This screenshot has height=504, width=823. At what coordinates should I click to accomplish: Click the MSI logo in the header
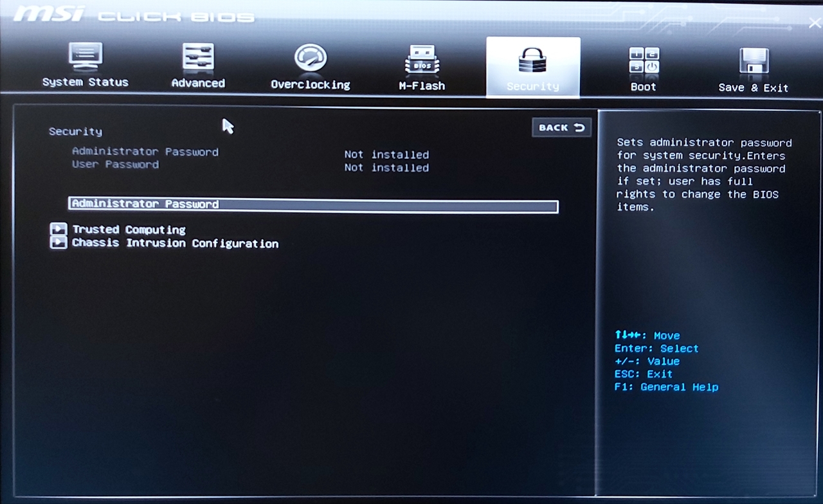coord(49,14)
